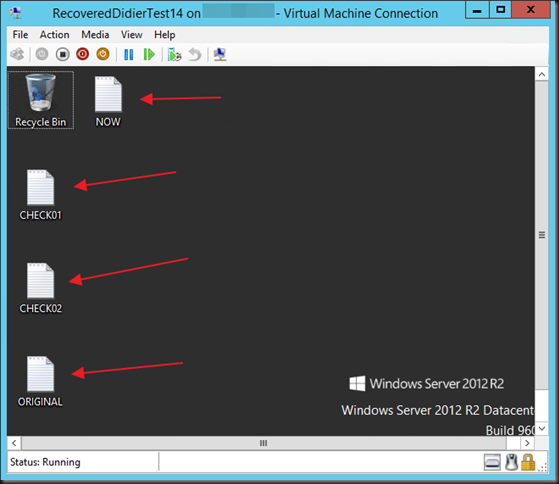
Task: Open the File menu
Action: (20, 35)
